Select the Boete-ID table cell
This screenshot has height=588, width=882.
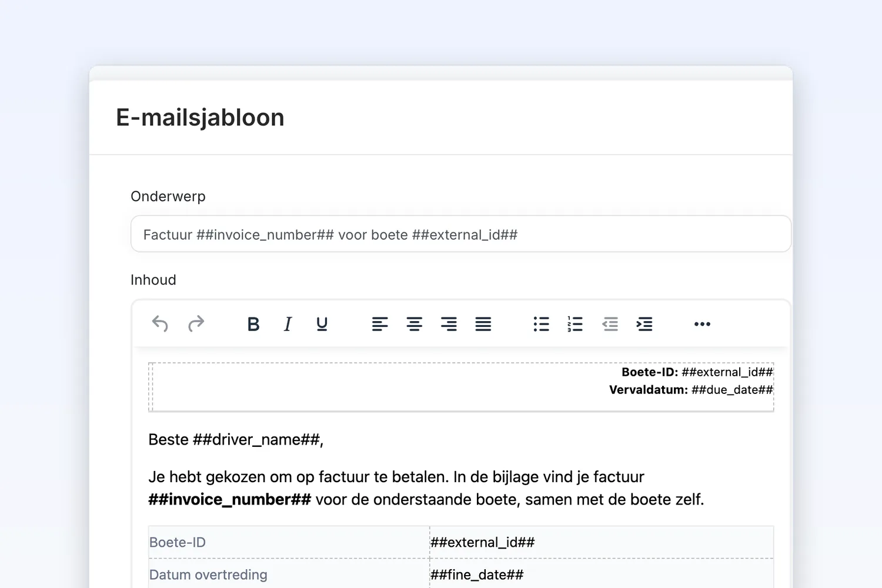click(289, 542)
